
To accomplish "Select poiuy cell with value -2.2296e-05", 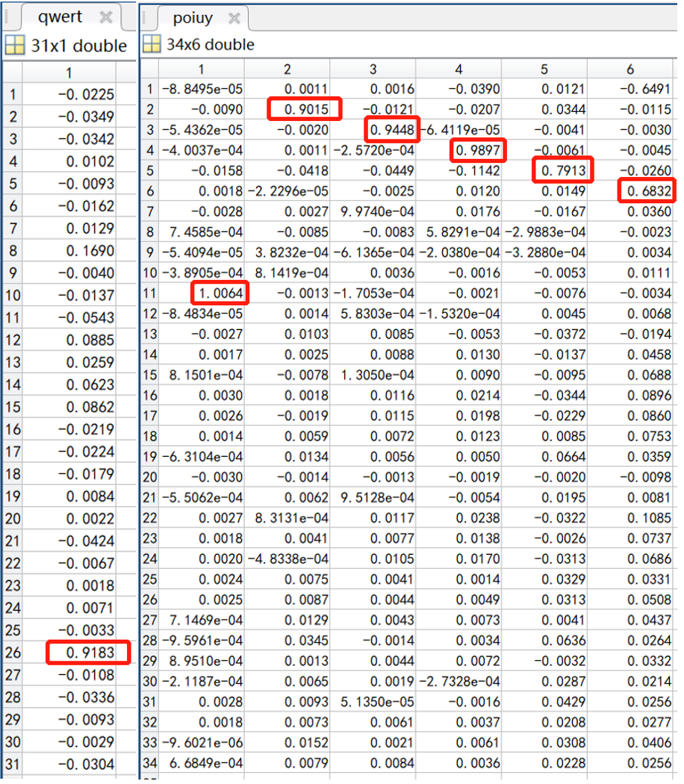I will click(287, 191).
